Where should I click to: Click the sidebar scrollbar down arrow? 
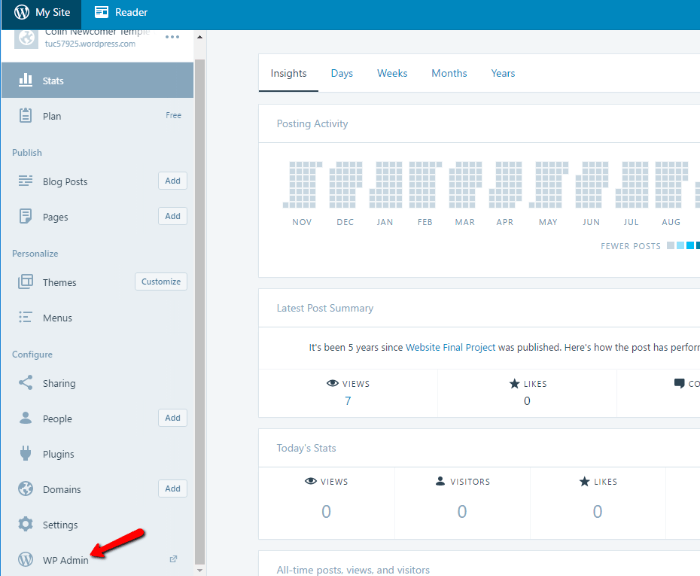200,570
